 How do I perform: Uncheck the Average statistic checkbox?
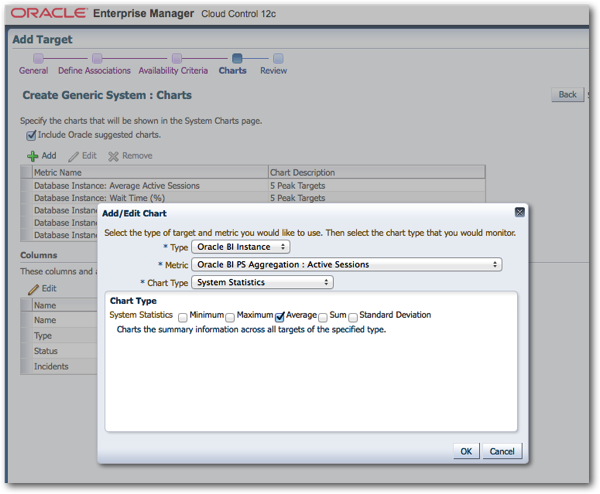pos(280,316)
